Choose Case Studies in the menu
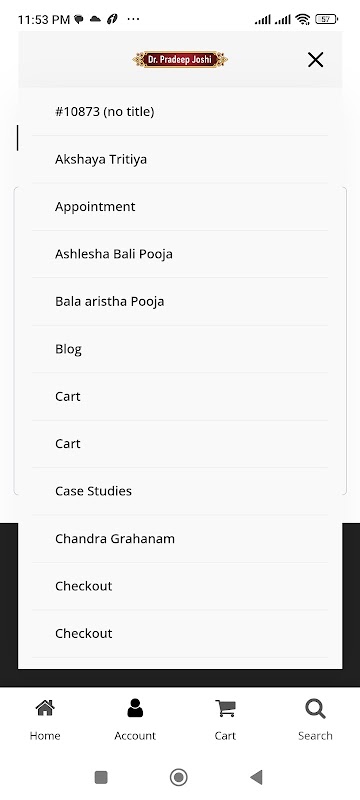The width and height of the screenshot is (360, 800). [x=180, y=491]
